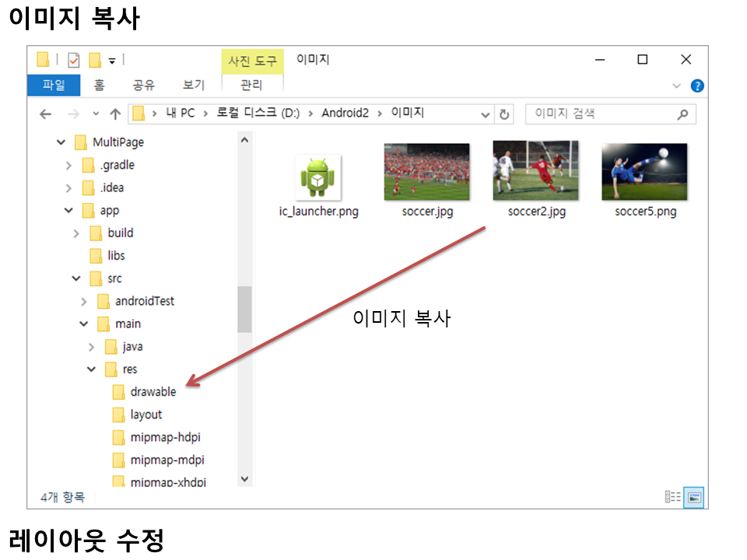Open the 파일 menu tab

(54, 85)
